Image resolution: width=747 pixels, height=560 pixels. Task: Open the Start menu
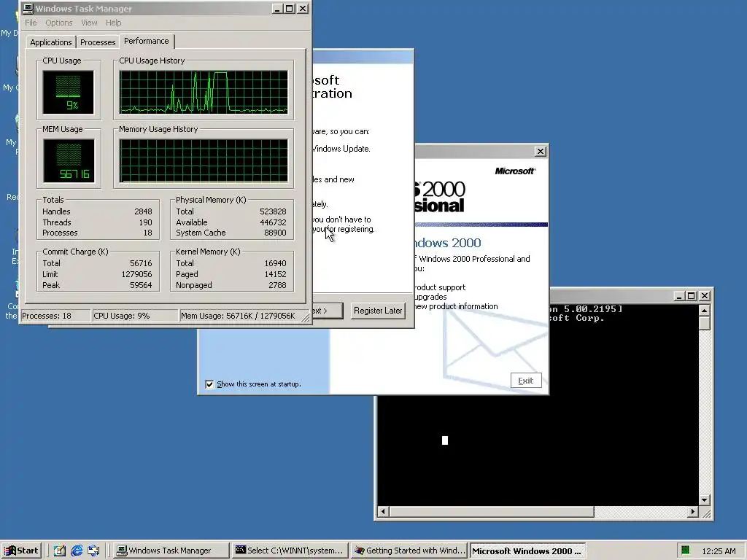[x=21, y=551]
